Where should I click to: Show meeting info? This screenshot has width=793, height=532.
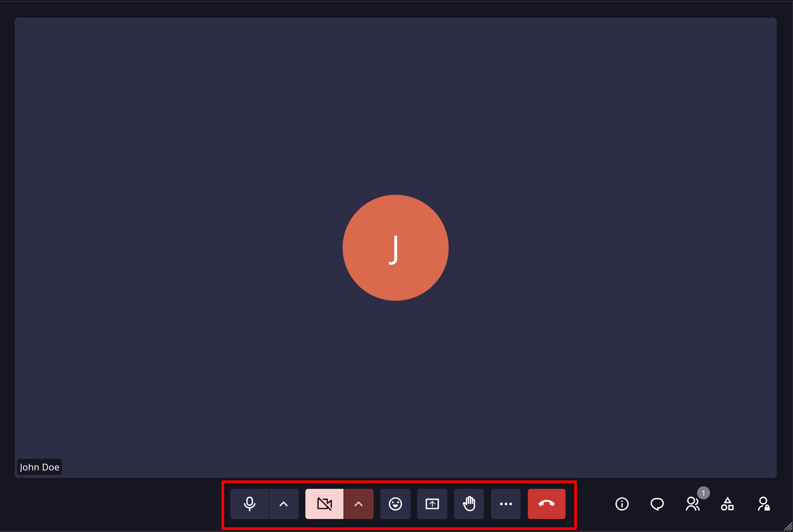click(622, 504)
